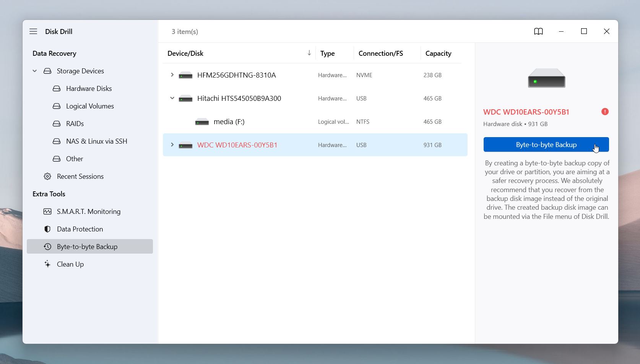Select the Hitachi HTS545050B9A300 row name

click(239, 99)
